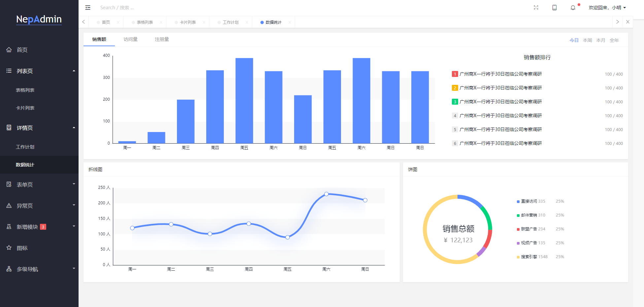Toggle the 直接访问 pie legend swatch
The width and height of the screenshot is (644, 307).
tap(518, 201)
